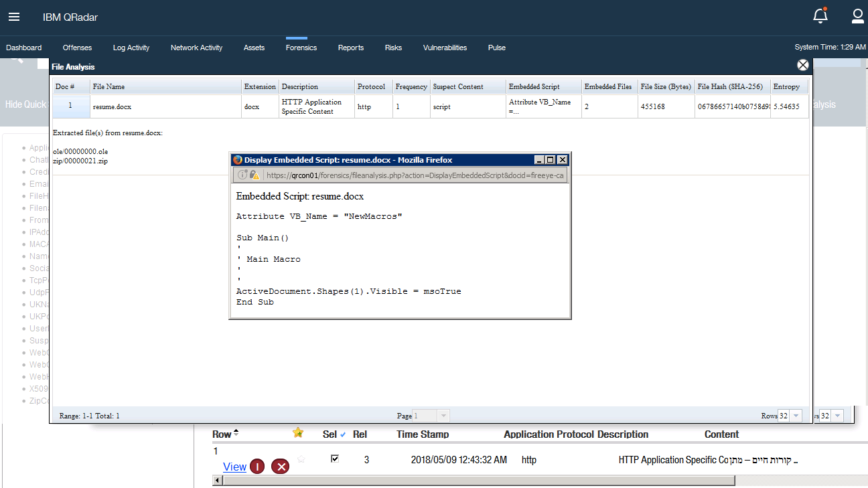
Task: Open the Vulnerabilities tab
Action: (x=445, y=48)
